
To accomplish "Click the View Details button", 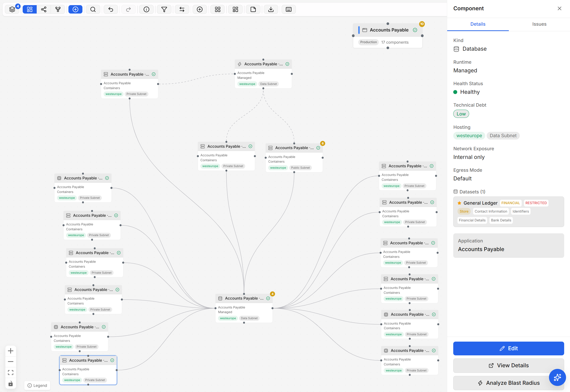I will (509, 365).
